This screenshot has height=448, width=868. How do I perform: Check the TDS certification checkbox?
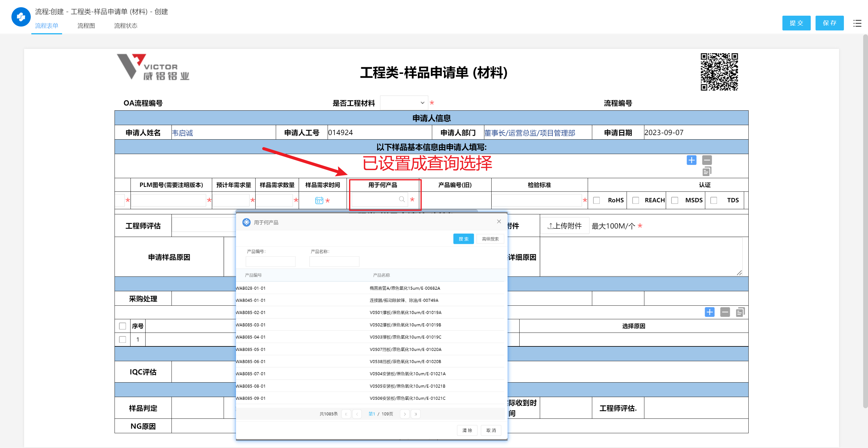click(714, 200)
